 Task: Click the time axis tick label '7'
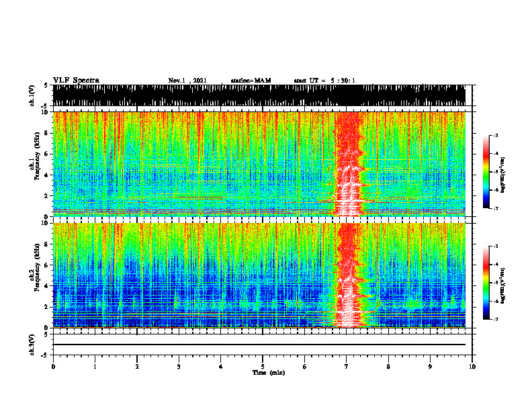(x=347, y=367)
